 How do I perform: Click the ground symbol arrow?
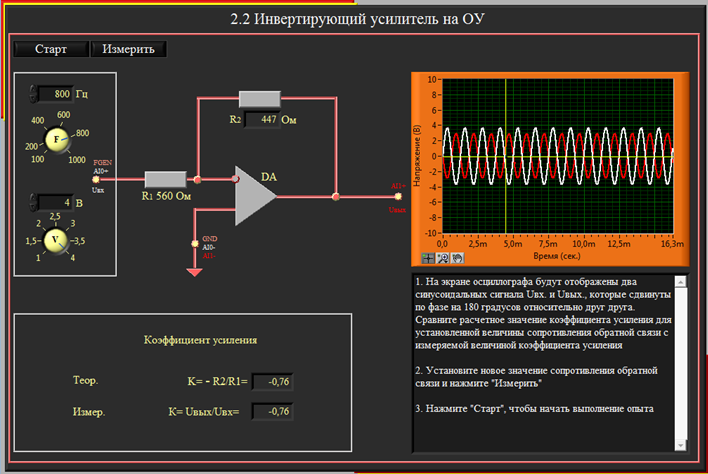tap(194, 272)
